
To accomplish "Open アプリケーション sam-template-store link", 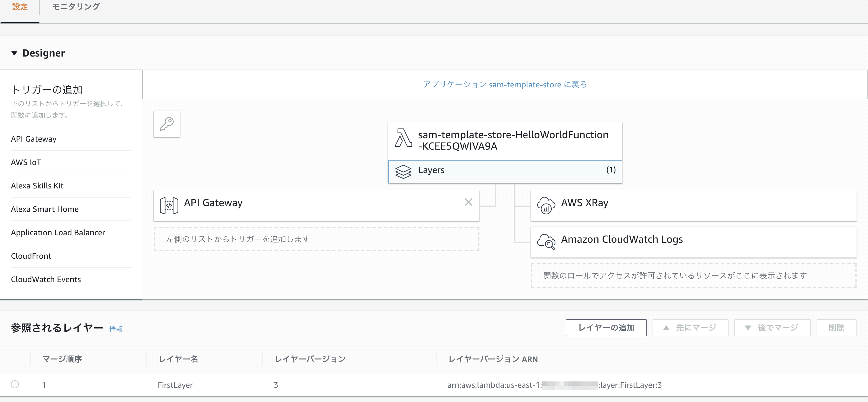I will click(x=504, y=85).
